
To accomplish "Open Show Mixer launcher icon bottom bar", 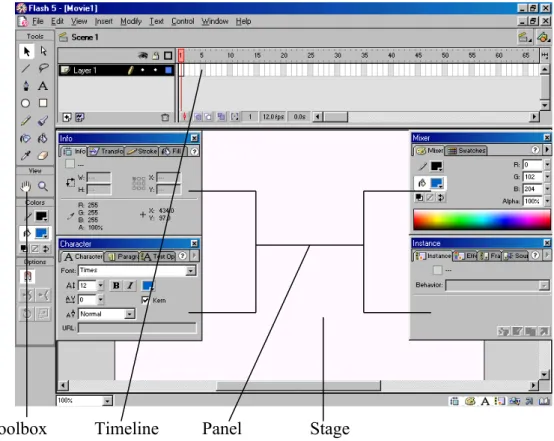I will (x=470, y=401).
